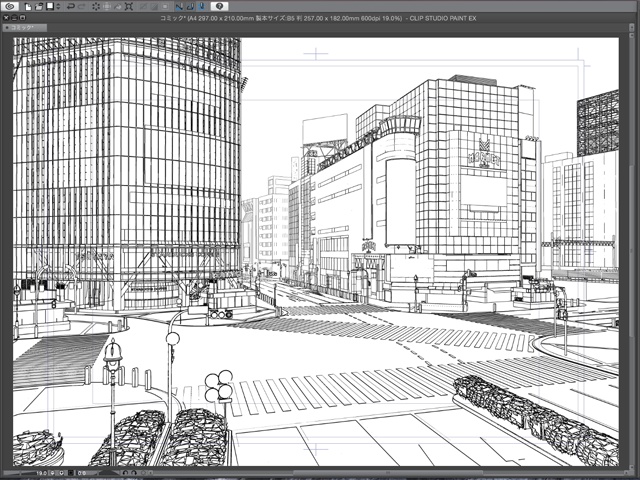Image resolution: width=640 pixels, height=480 pixels.
Task: Click the Fill toolbar icon
Action: pos(118,7)
